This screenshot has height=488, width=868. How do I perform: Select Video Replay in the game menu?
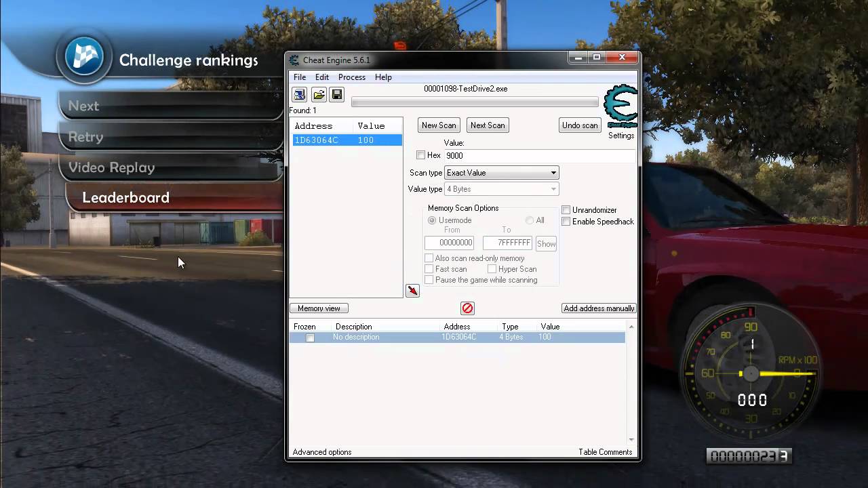pyautogui.click(x=170, y=167)
